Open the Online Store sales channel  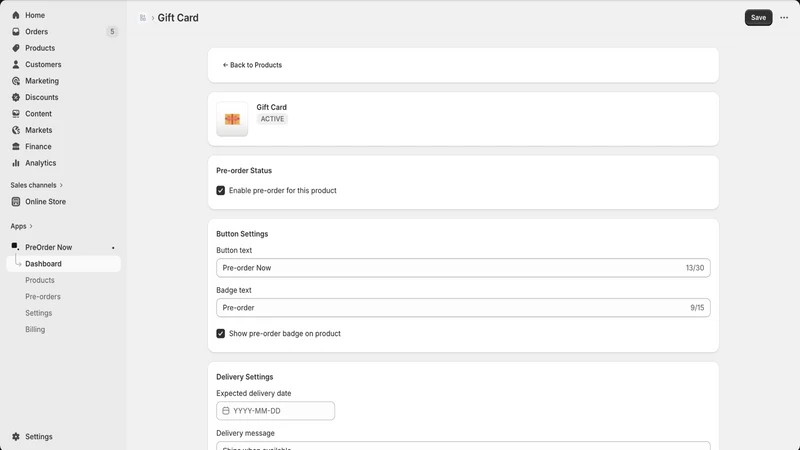coord(45,202)
